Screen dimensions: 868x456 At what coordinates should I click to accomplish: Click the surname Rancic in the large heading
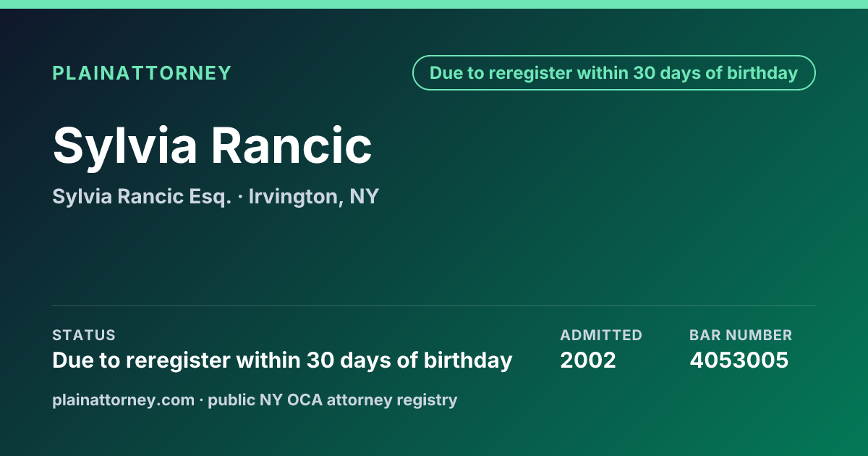tap(292, 145)
